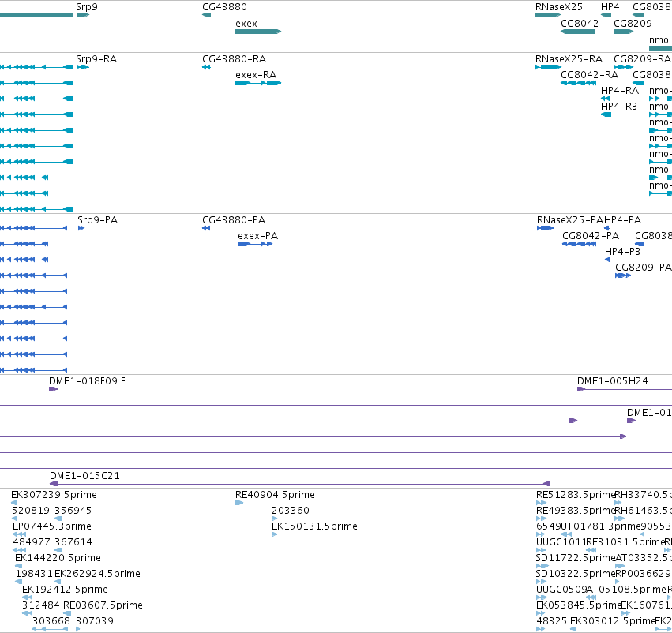Select the 484977 EST label
This screenshot has width=672, height=633.
(x=32, y=541)
